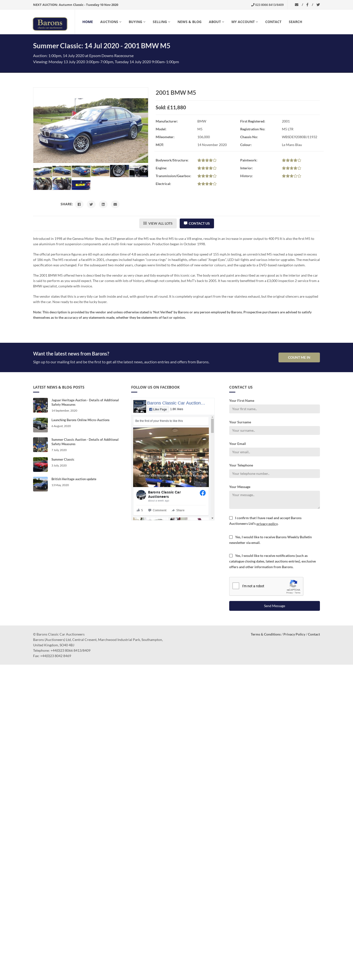Image resolution: width=353 pixels, height=980 pixels.
Task: Click the Jaguar Heritage post thumbnail
Action: tap(40, 405)
